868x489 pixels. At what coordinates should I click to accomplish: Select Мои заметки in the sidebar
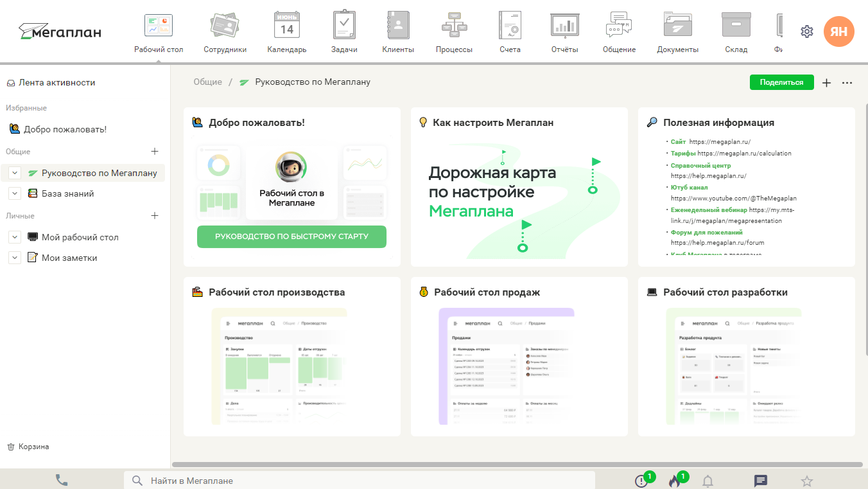69,258
